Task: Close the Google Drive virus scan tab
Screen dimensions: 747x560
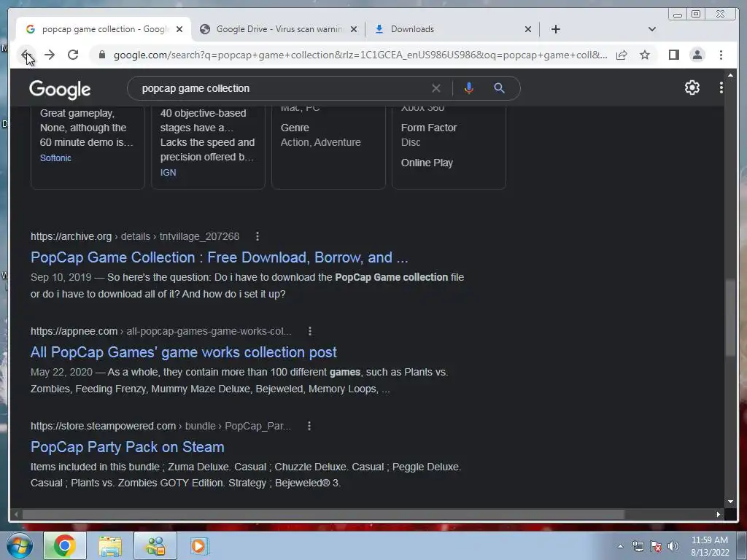Action: pos(354,29)
